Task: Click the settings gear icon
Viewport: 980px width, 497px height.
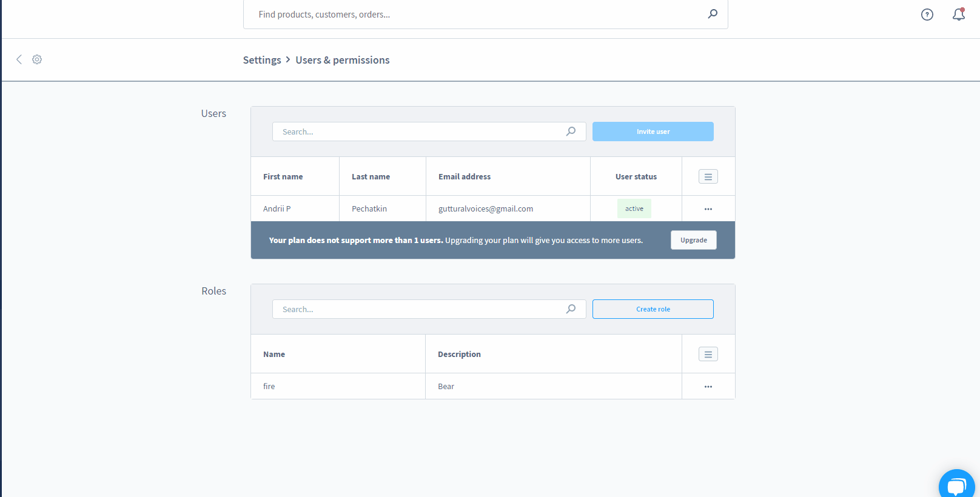Action: point(37,59)
